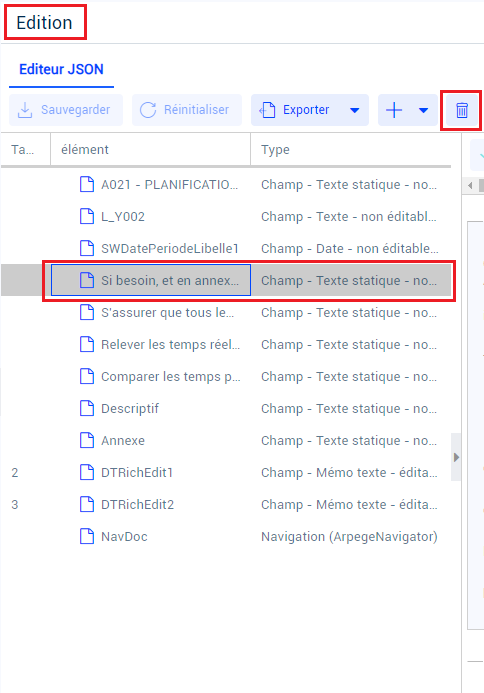The image size is (484, 693).
Task: Select the 'Si besoin, et en annex...' element
Action: tap(170, 280)
